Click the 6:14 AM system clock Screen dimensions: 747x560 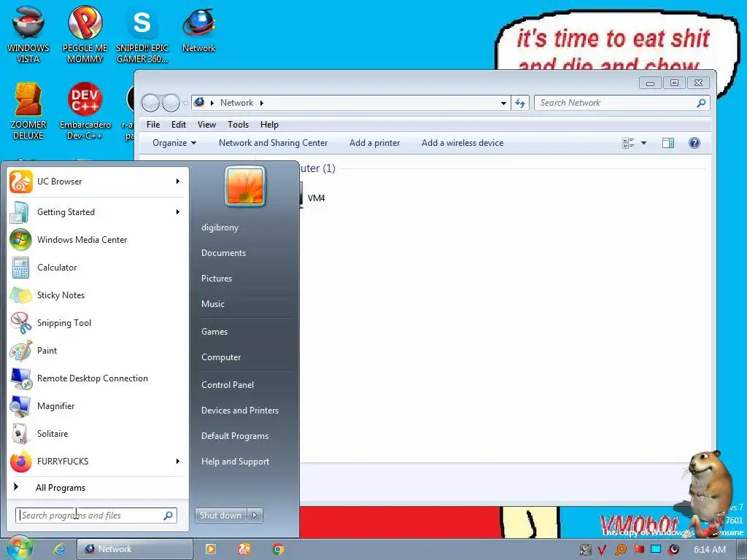click(709, 549)
